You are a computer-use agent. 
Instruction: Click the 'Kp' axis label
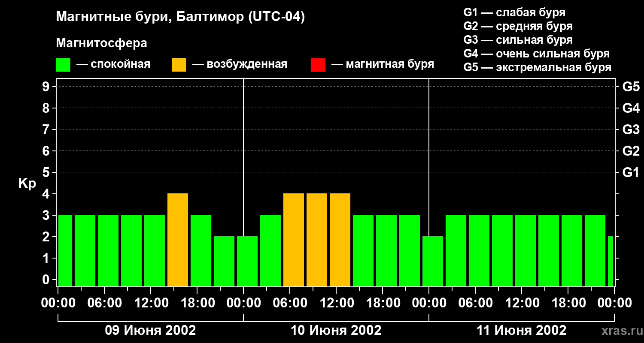[x=27, y=183]
